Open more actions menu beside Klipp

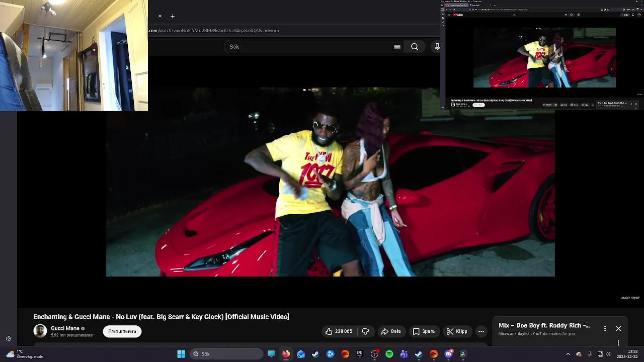tap(481, 331)
